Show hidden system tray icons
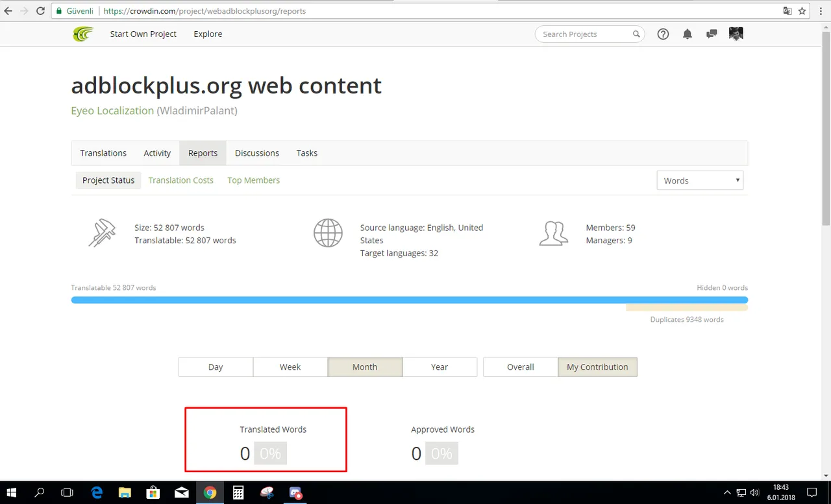831x504 pixels. click(x=727, y=492)
